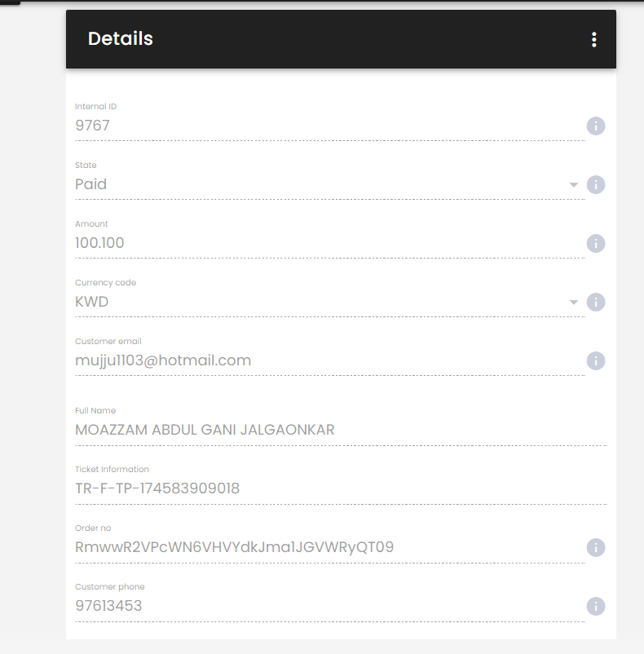Expand the Currency code dropdown arrow
The width and height of the screenshot is (644, 654).
[574, 303]
